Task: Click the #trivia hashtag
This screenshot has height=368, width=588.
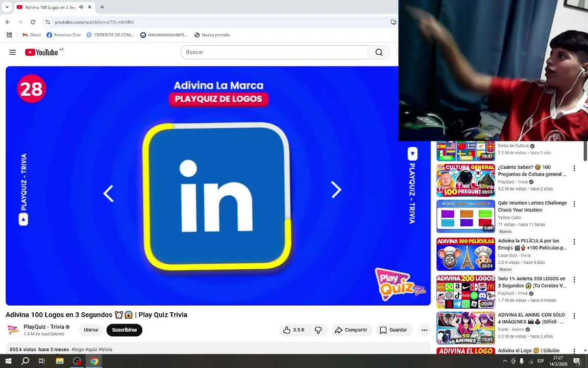Action: click(105, 349)
